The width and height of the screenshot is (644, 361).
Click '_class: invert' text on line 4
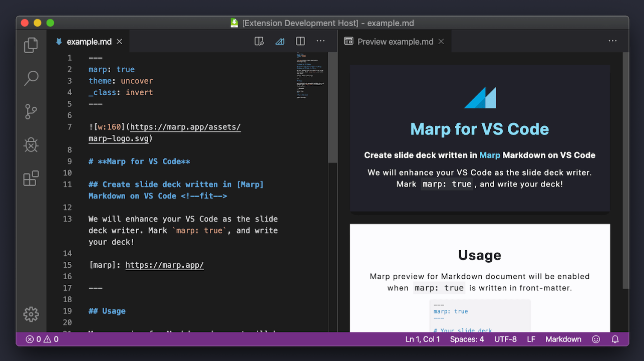pos(121,92)
